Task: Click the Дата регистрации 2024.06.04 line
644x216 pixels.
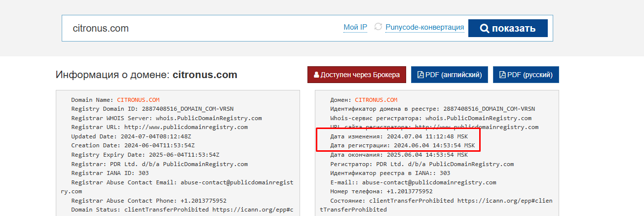Action: 402,145
